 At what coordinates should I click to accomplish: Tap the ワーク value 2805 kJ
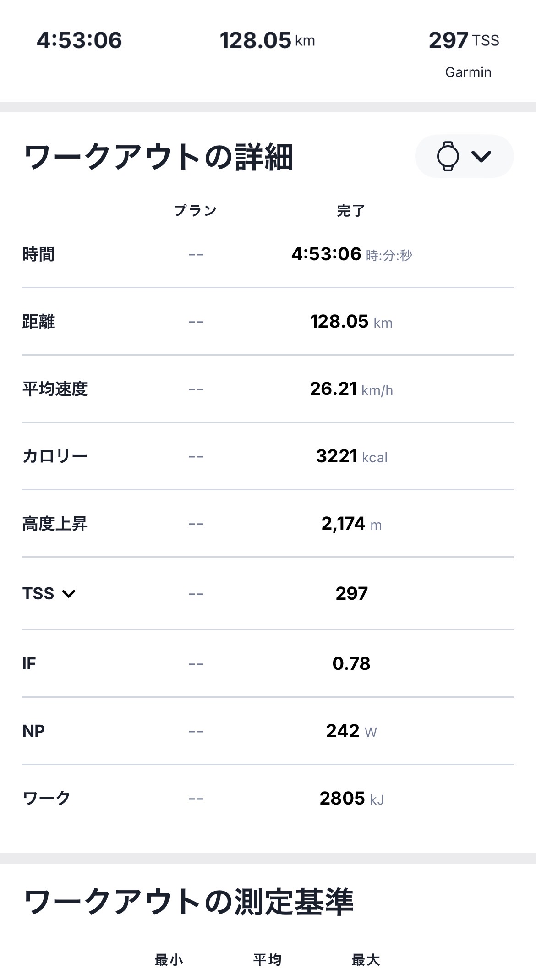(351, 799)
